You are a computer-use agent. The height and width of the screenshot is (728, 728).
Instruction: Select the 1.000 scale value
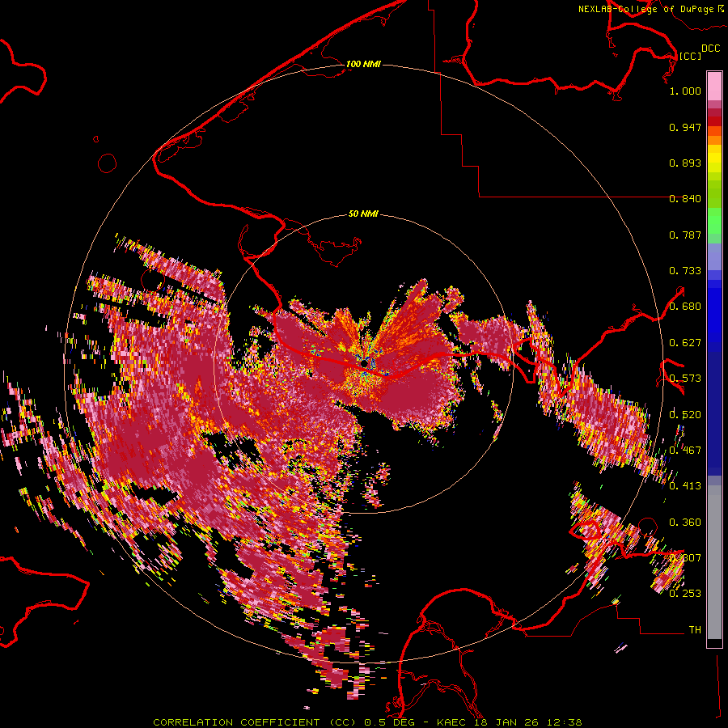point(685,91)
